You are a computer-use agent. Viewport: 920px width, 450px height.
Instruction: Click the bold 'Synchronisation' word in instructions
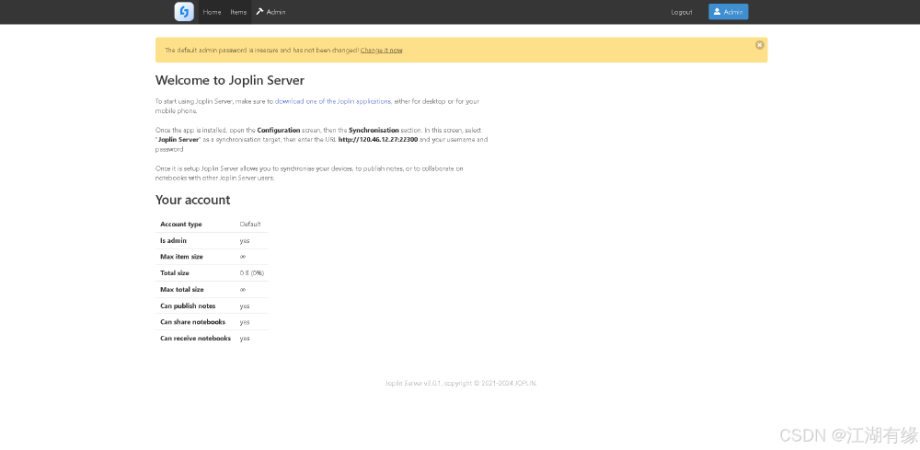click(x=374, y=130)
